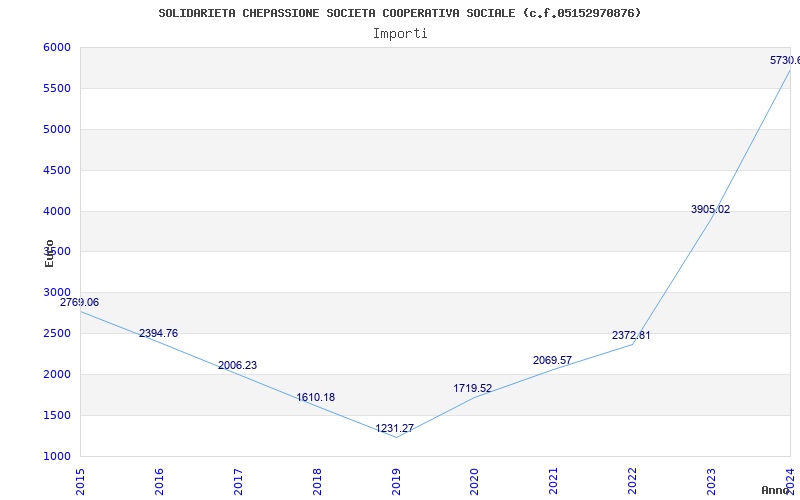Click the 2018 year label
800x500 pixels.
coord(317,482)
